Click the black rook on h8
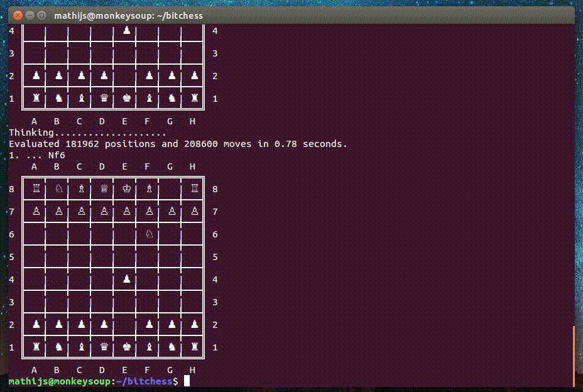The height and width of the screenshot is (392, 583). pos(195,188)
